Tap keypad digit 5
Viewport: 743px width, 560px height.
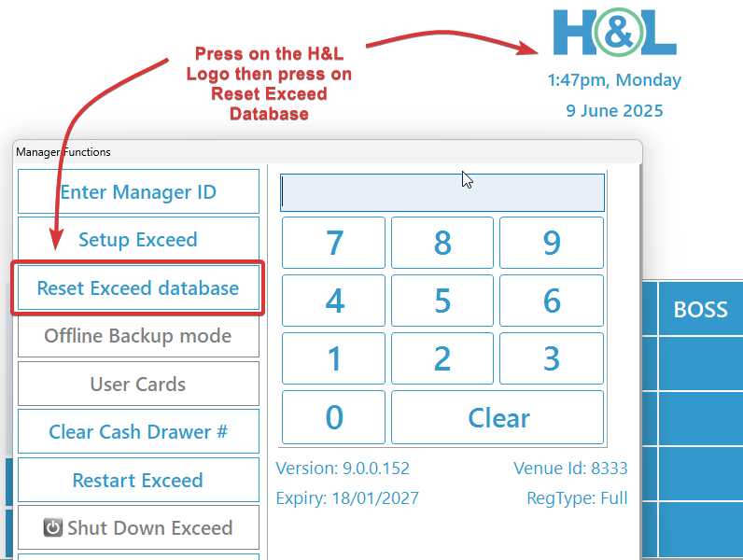pyautogui.click(x=442, y=301)
